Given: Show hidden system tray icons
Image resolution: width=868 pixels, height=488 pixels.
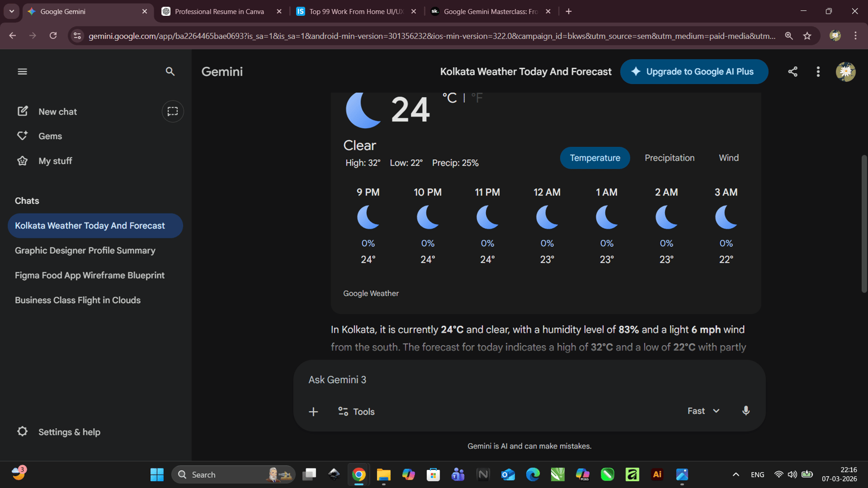Looking at the screenshot, I should point(736,474).
